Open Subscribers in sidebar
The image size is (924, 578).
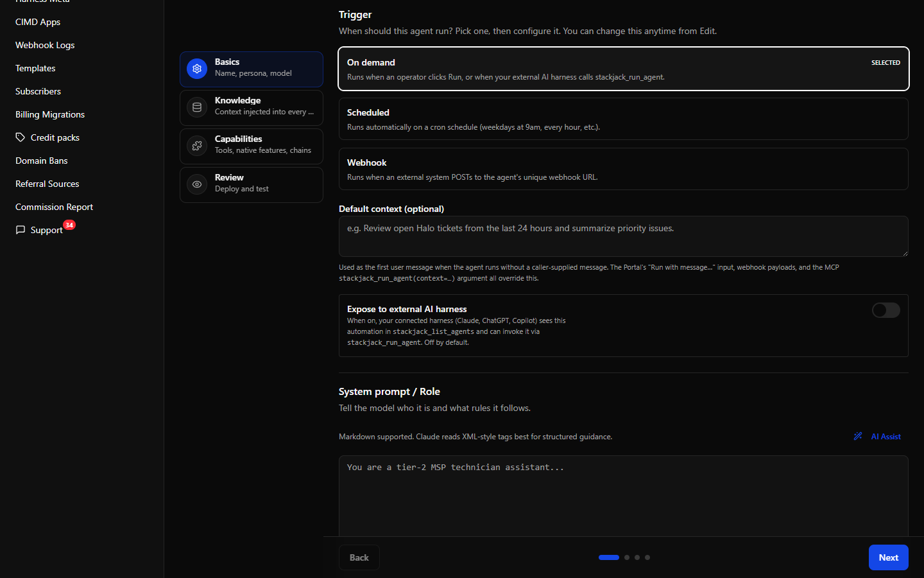point(38,91)
